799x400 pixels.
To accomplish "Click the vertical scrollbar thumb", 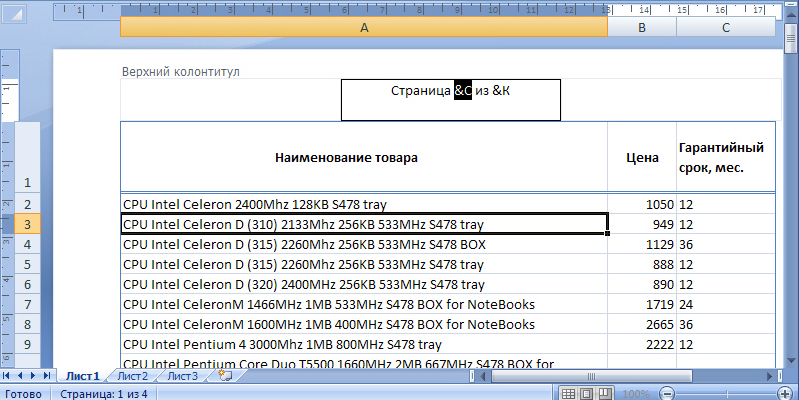I will pos(791,37).
